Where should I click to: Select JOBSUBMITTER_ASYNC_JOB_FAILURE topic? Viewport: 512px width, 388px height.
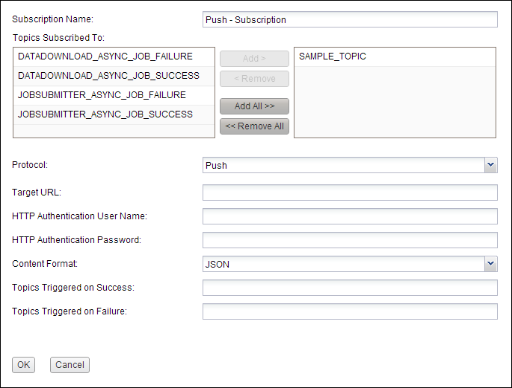[114, 96]
